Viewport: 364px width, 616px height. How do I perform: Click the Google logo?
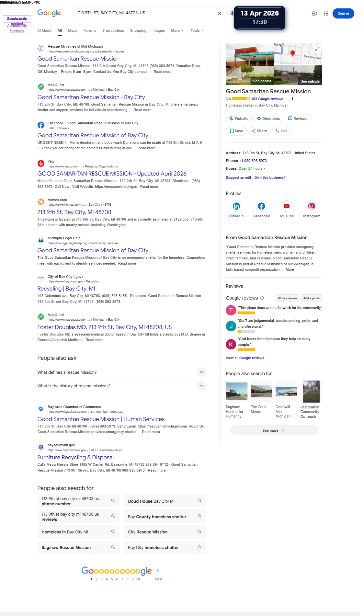click(49, 13)
